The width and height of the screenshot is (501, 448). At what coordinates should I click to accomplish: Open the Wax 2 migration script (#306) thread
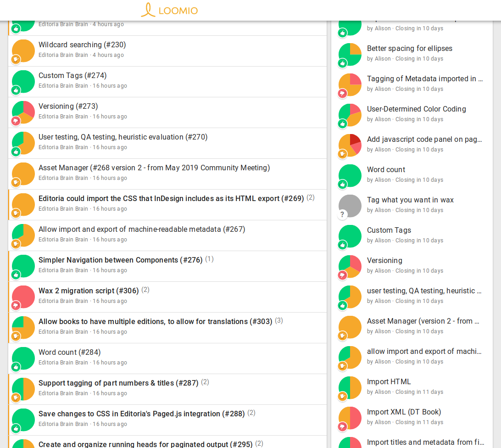[x=89, y=291]
